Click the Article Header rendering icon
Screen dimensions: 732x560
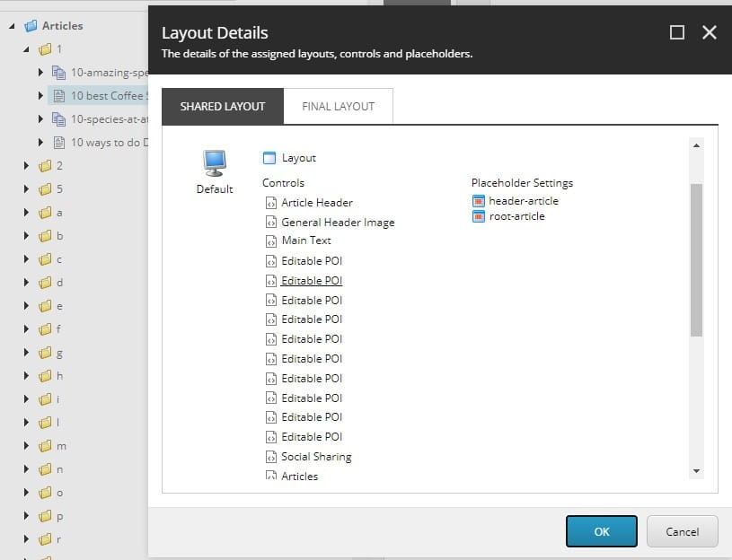(x=270, y=203)
